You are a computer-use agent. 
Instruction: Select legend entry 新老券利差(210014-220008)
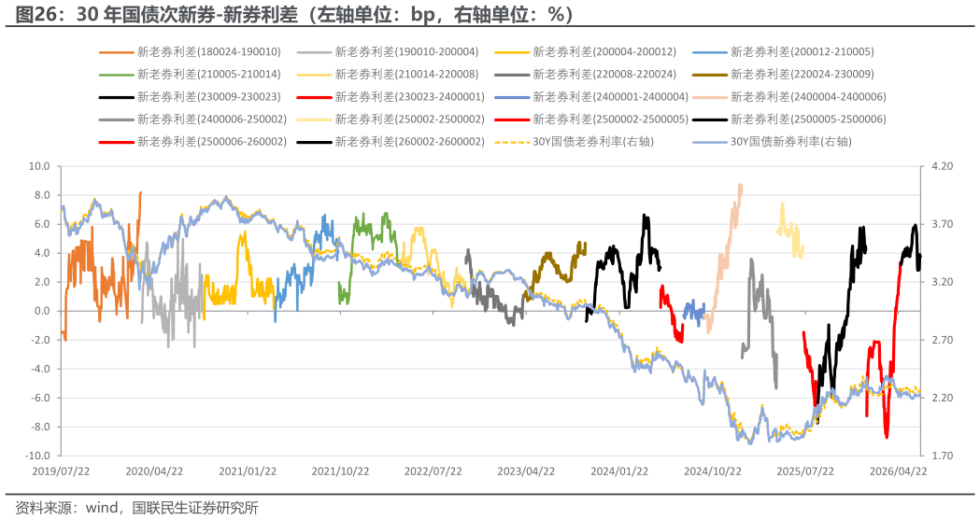click(388, 75)
